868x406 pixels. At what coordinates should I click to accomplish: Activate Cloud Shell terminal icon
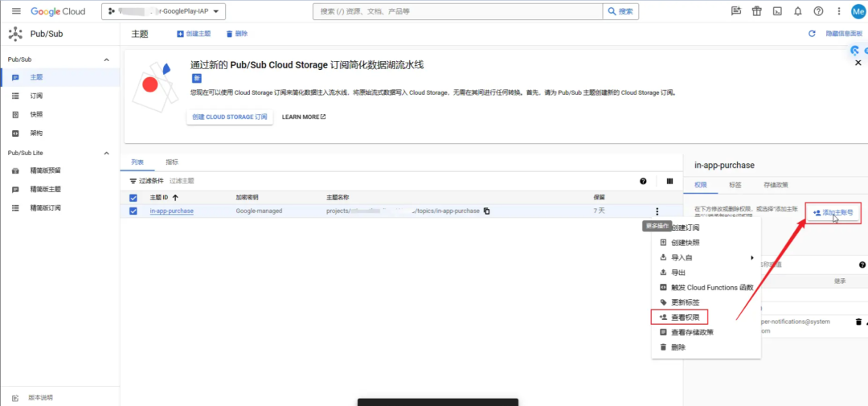pos(777,11)
